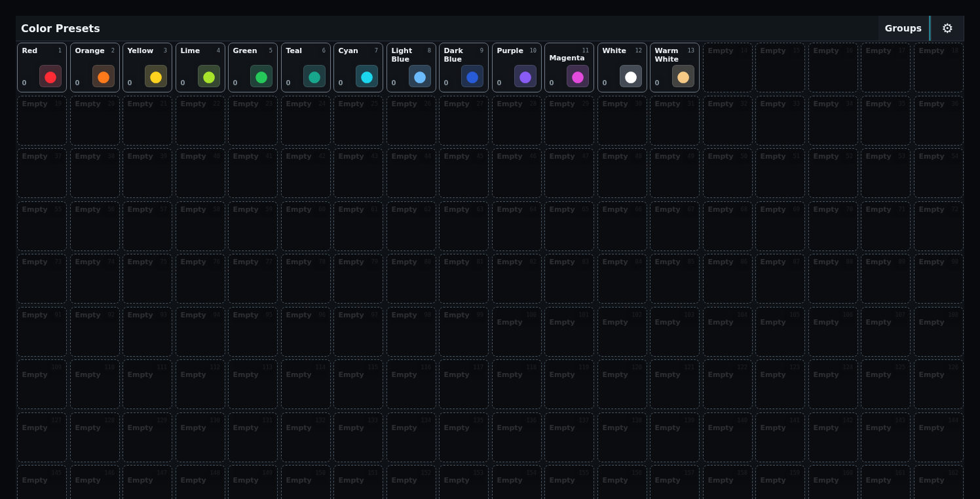Choose empty preset slot 19
Screen dimensions: 980x499
42,121
